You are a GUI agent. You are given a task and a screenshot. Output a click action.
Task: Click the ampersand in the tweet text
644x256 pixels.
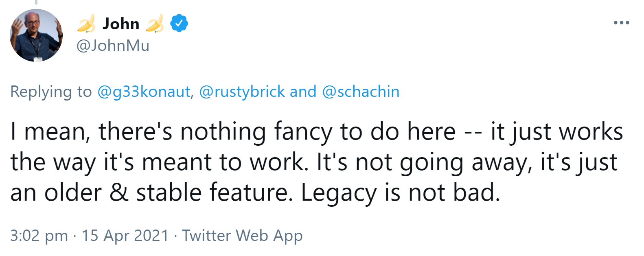pos(119,193)
